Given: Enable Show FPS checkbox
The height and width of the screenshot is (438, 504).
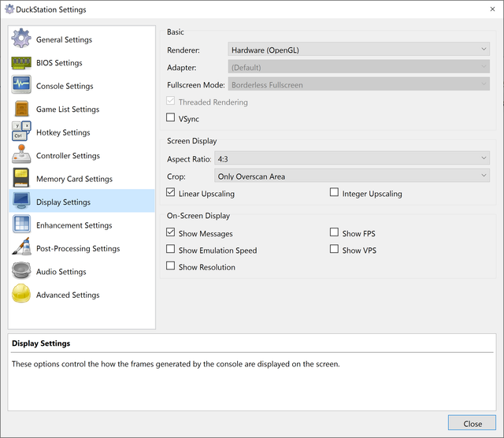Looking at the screenshot, I should (334, 232).
